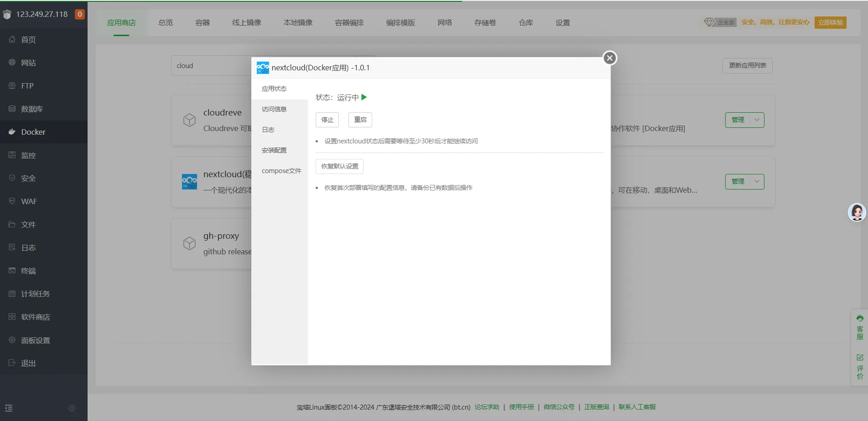The image size is (868, 421).
Task: Click the database icon in sidebar
Action: coord(12,109)
